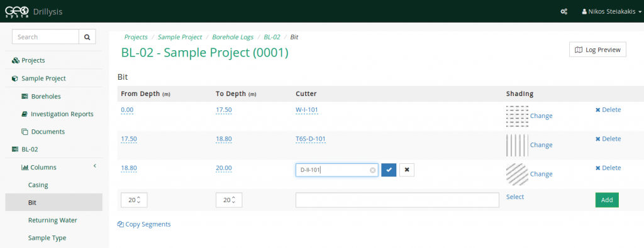Open the Casing column page
Viewport: 644px width, 248px height.
click(38, 185)
